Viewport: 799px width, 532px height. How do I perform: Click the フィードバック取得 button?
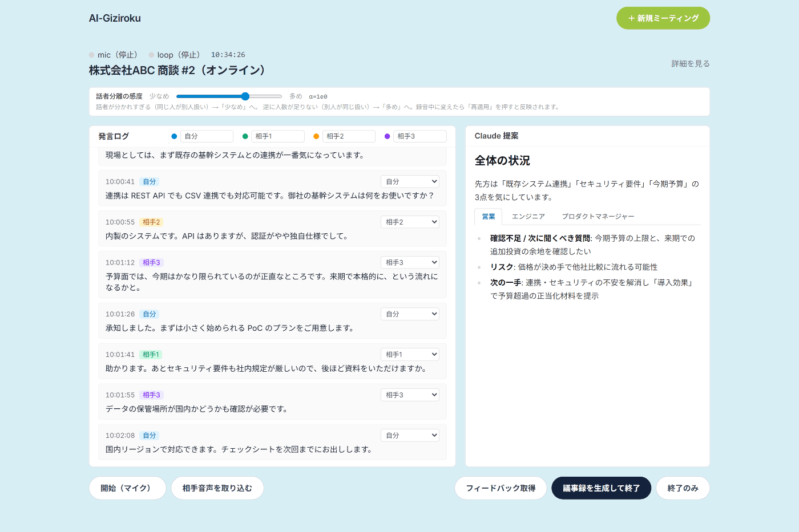point(501,488)
